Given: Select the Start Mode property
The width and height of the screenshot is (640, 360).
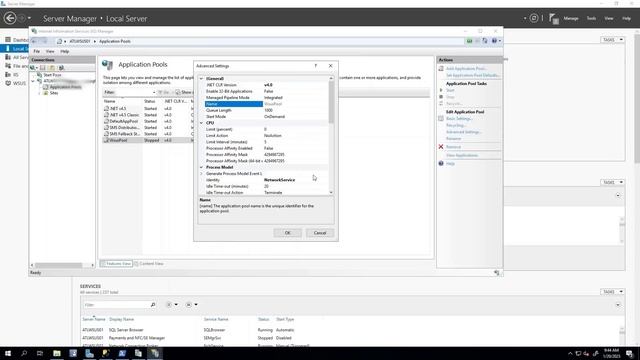Looking at the screenshot, I should coord(266,116).
